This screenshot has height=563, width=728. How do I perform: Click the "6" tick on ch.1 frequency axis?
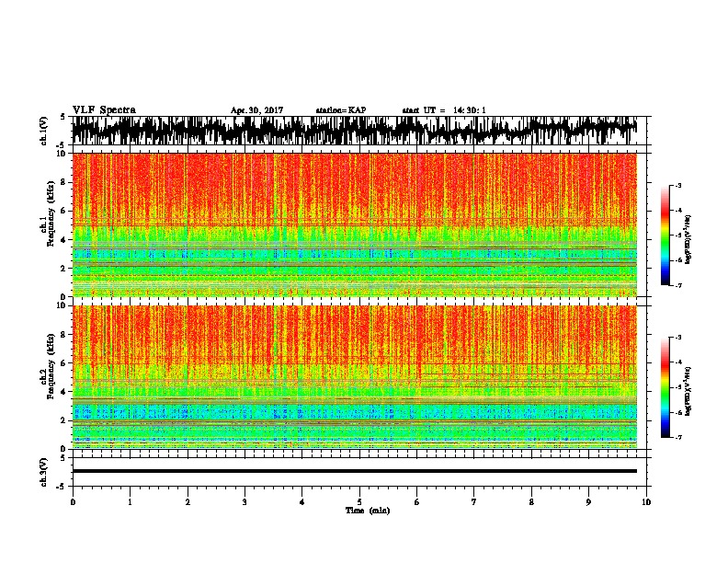[65, 211]
